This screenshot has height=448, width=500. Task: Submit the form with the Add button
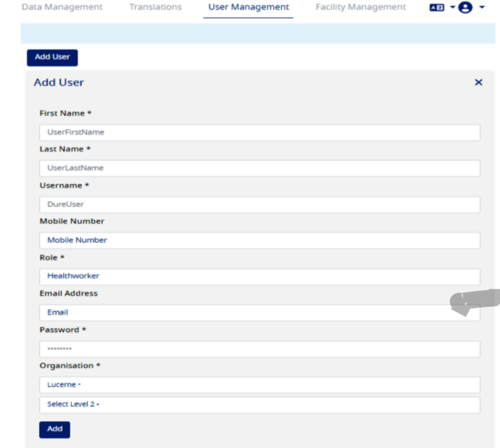coord(54,429)
